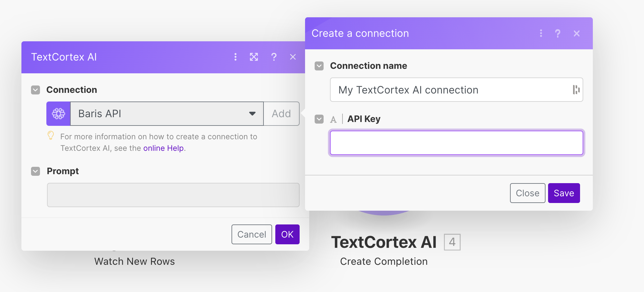Click the Add connection button

[281, 114]
